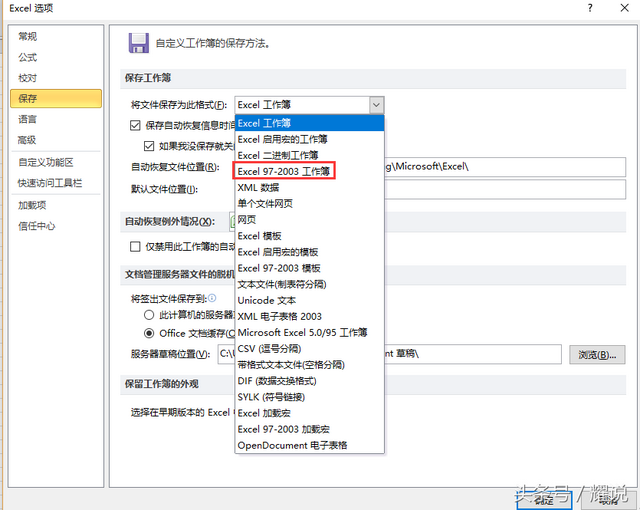Choose SYLK (符号链接) format

pyautogui.click(x=309, y=397)
